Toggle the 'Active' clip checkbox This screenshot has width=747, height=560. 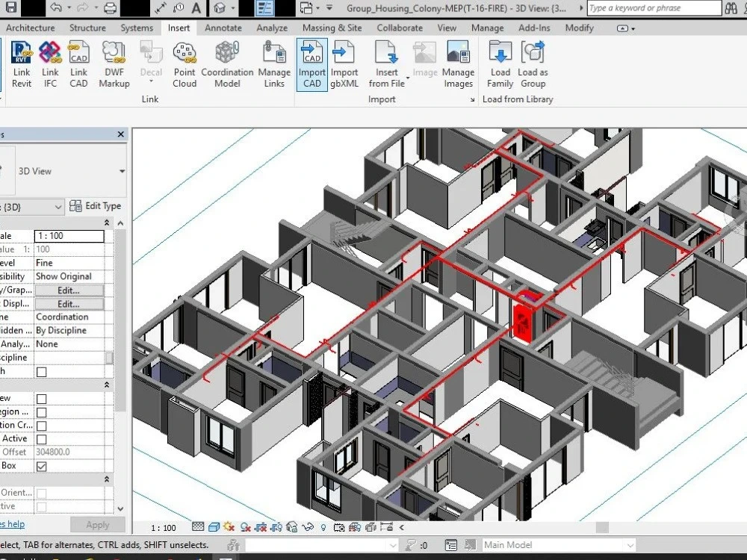click(x=41, y=438)
